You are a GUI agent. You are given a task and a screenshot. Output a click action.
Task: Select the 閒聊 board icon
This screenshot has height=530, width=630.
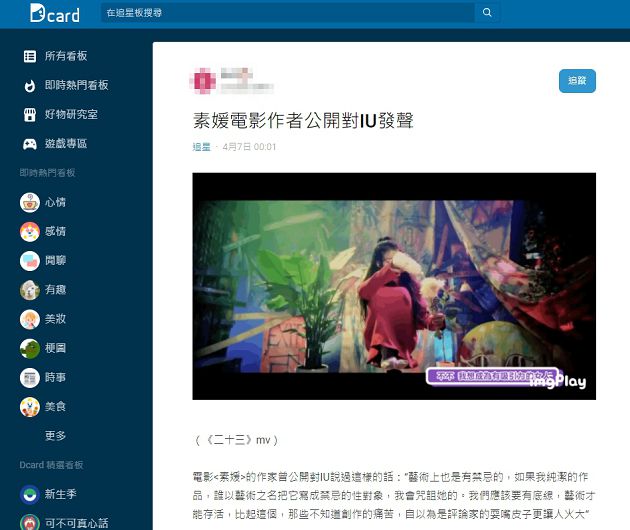tap(30, 261)
